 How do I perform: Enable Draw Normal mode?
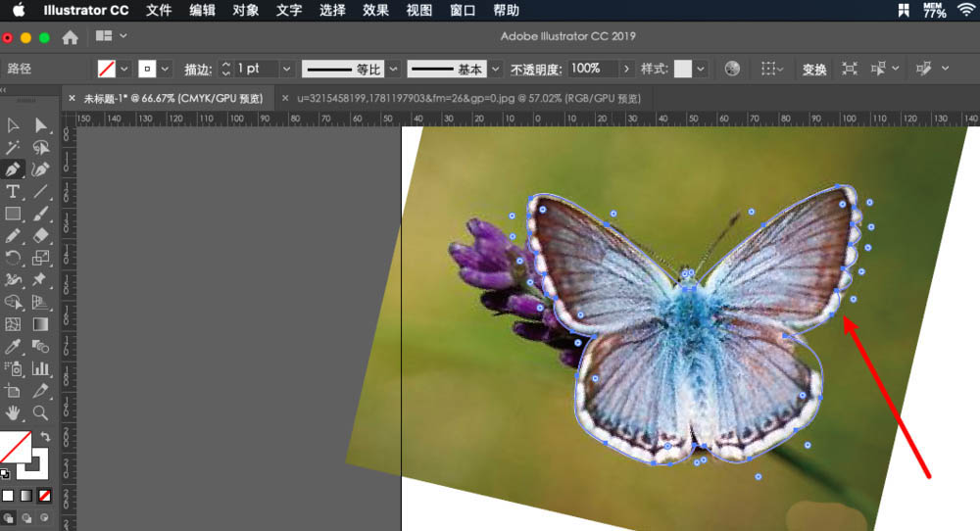coord(8,518)
